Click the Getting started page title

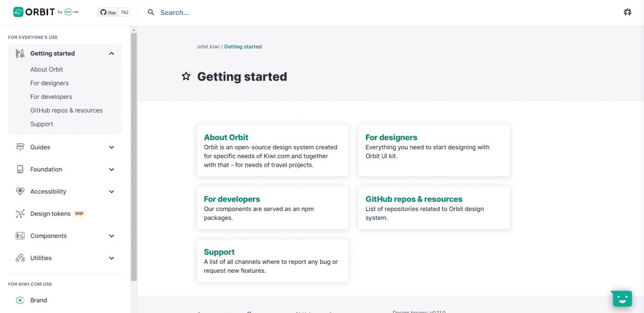tap(242, 76)
